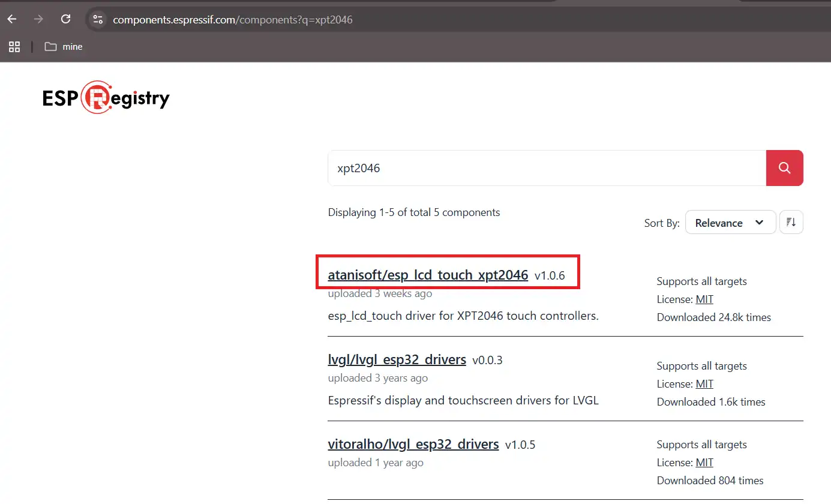The height and width of the screenshot is (504, 831).
Task: Open the apps grid icon in bookmarks bar
Action: point(14,47)
